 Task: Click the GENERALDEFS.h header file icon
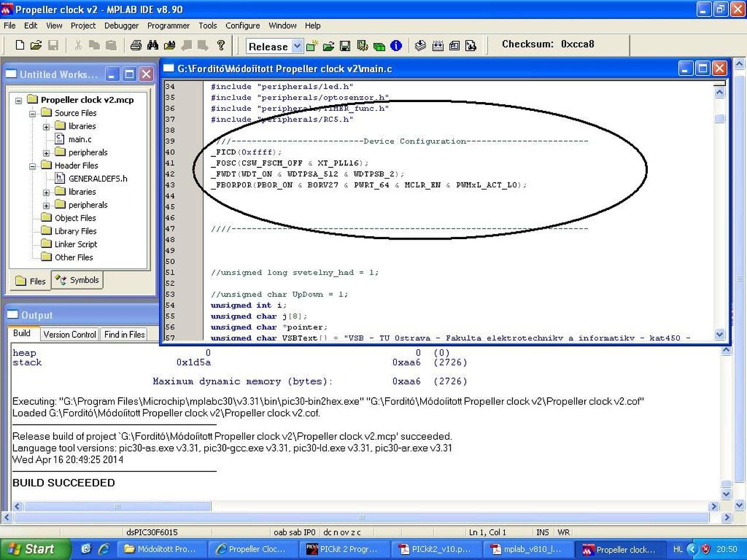60,178
